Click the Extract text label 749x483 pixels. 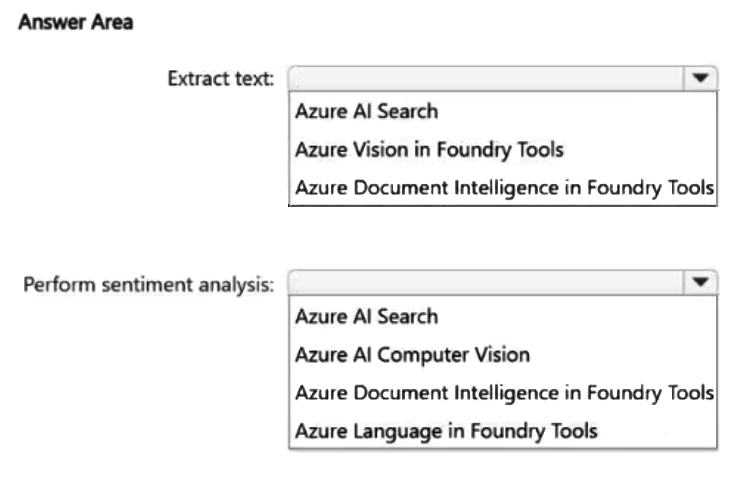221,78
